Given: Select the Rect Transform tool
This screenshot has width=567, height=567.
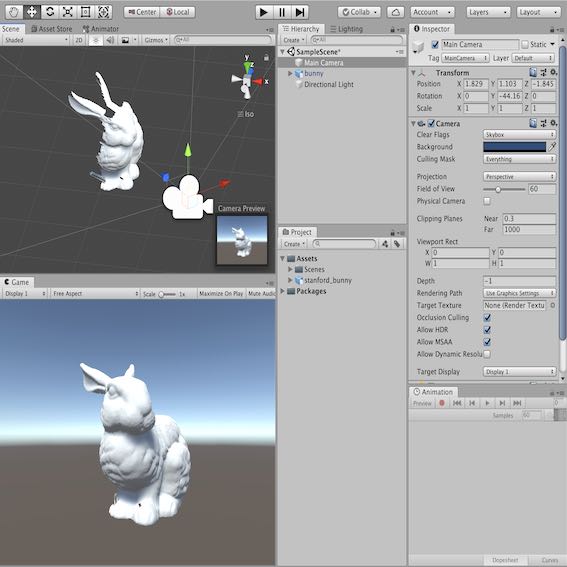Looking at the screenshot, I should 85,12.
